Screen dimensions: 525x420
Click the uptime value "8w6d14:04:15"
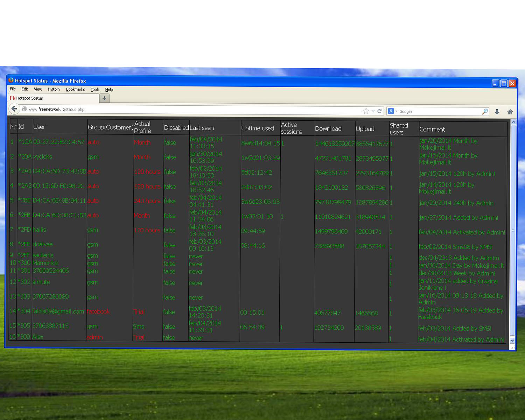click(x=260, y=143)
